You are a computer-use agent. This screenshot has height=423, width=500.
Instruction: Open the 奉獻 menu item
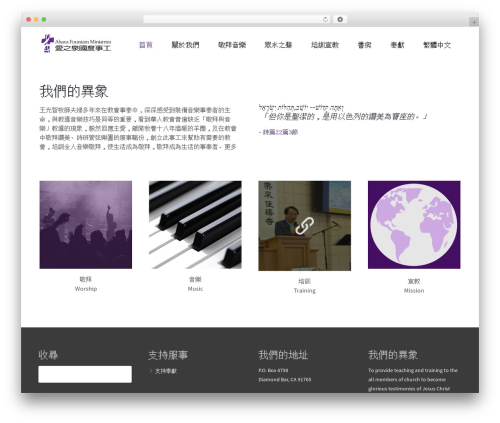tap(397, 45)
